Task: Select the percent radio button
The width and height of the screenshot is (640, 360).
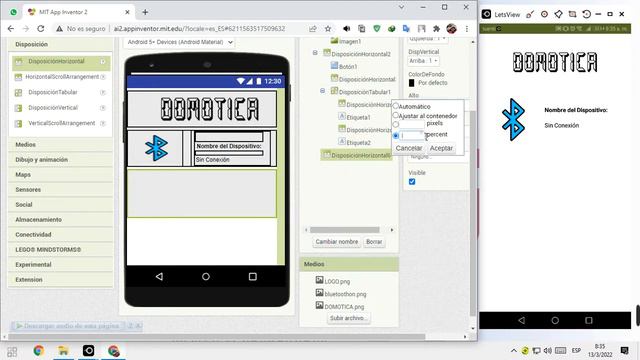Action: (396, 135)
